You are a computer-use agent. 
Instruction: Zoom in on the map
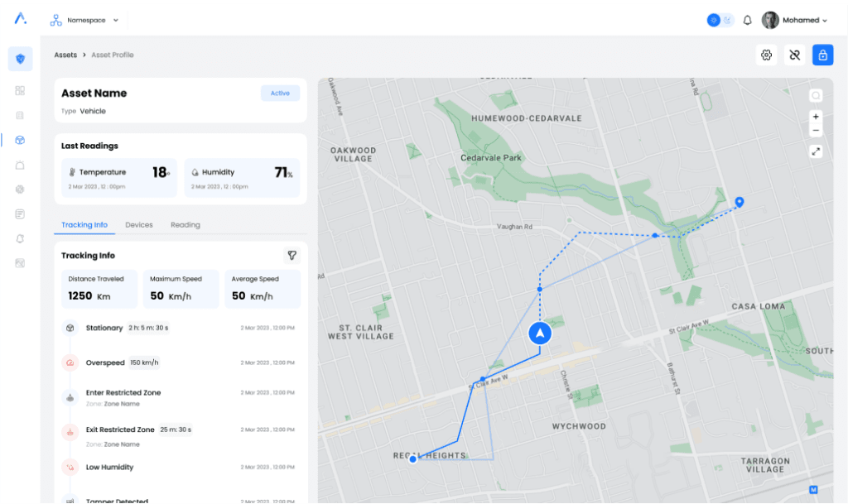pyautogui.click(x=816, y=117)
